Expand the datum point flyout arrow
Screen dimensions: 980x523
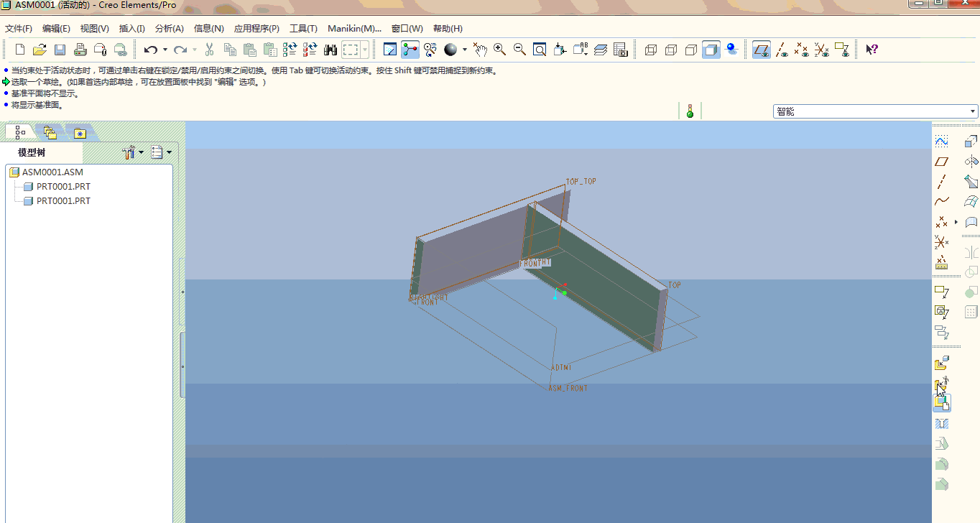[x=956, y=222]
